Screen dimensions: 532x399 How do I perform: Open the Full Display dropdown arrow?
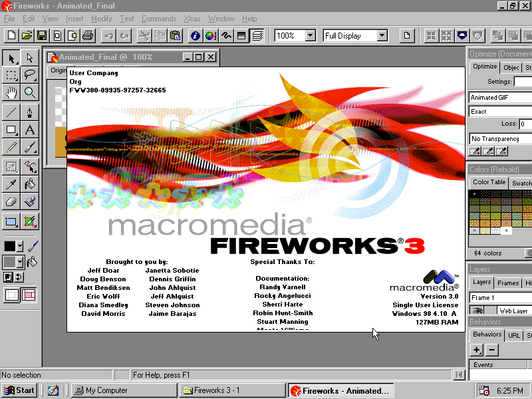coord(382,36)
